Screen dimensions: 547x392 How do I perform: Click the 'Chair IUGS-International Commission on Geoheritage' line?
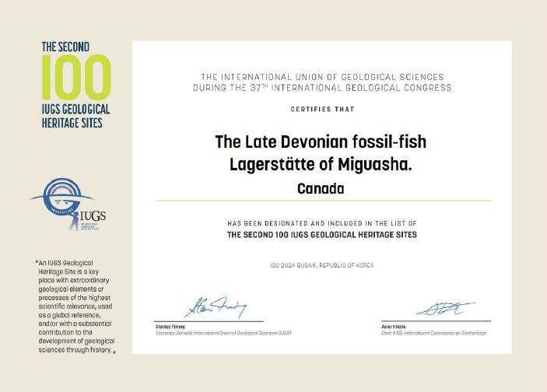coord(433,333)
